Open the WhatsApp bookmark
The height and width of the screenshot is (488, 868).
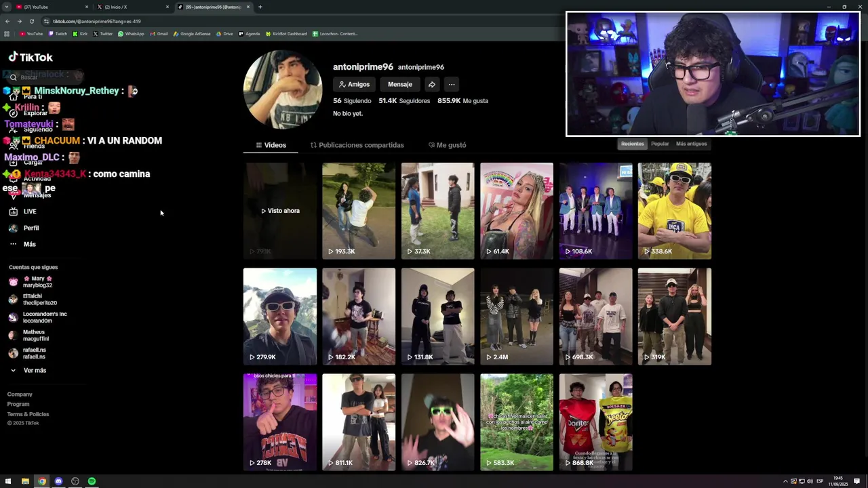(x=132, y=34)
